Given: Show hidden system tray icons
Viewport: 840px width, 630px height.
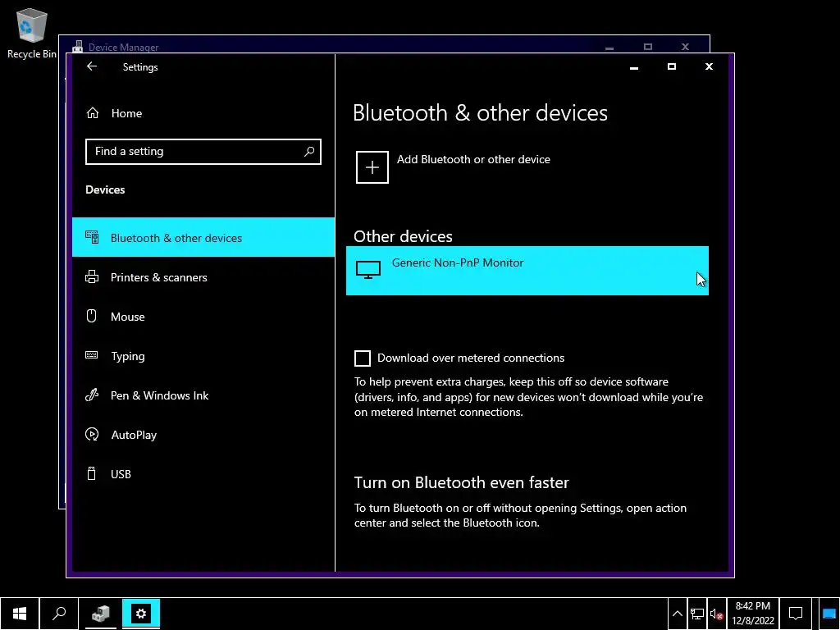Looking at the screenshot, I should 677,614.
